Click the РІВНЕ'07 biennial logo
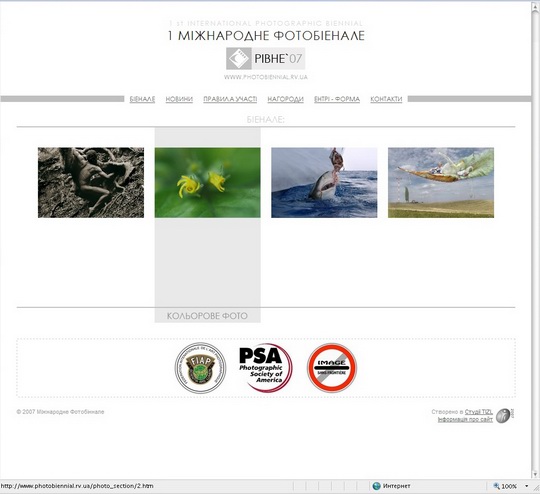Viewport: 540px width, 494px height. 266,59
